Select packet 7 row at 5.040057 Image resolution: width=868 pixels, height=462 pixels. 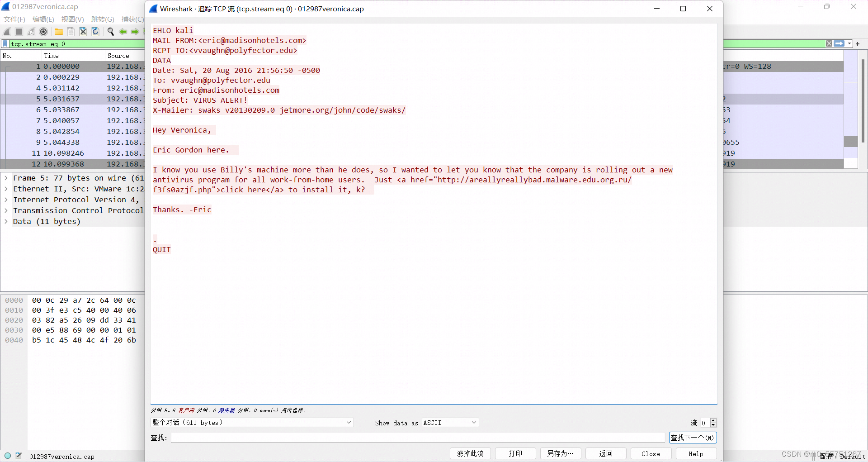(72, 121)
